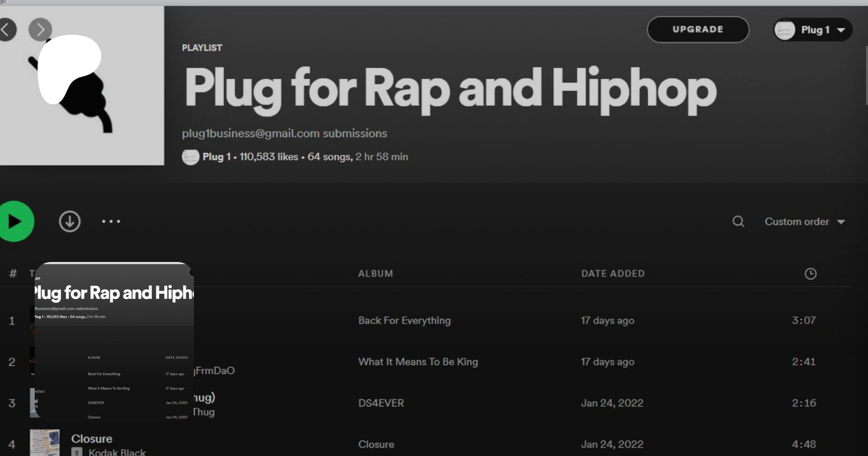Screen dimensions: 868x456
Task: Go forward with the right arrow
Action: [x=40, y=30]
